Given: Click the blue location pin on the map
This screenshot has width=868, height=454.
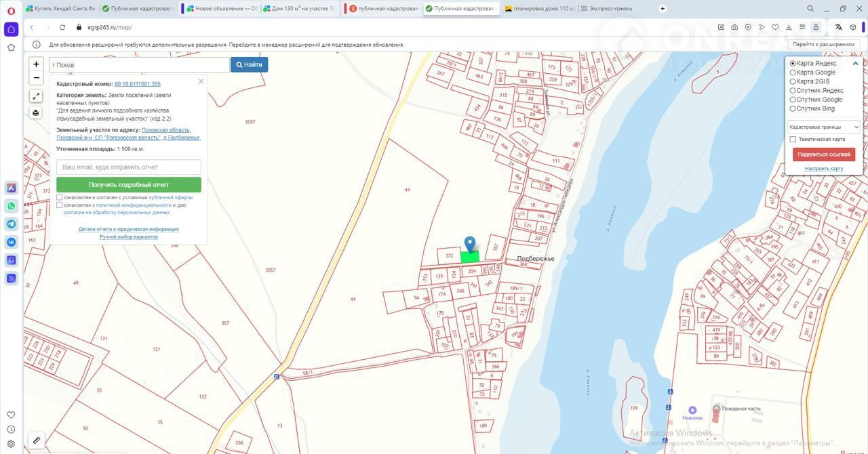Looking at the screenshot, I should point(469,244).
